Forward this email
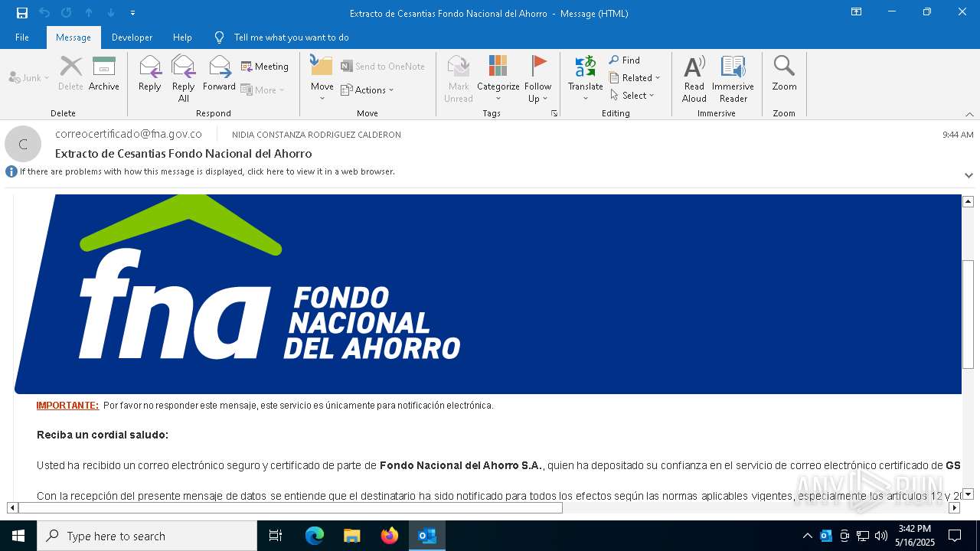Screen dimensions: 980x551 point(220,73)
